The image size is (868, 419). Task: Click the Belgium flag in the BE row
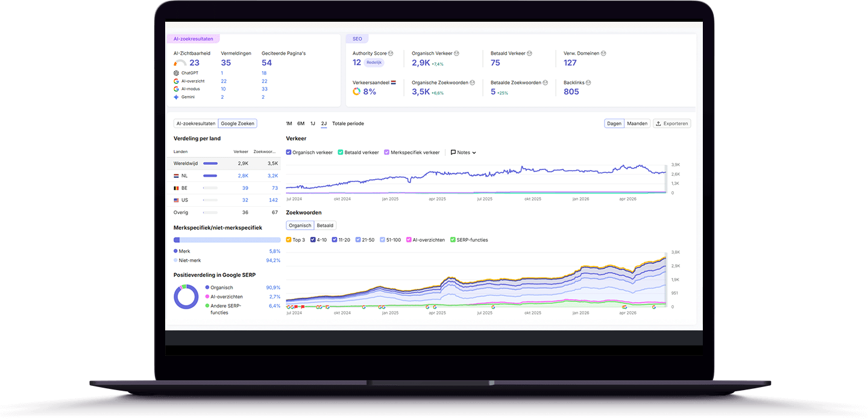176,188
